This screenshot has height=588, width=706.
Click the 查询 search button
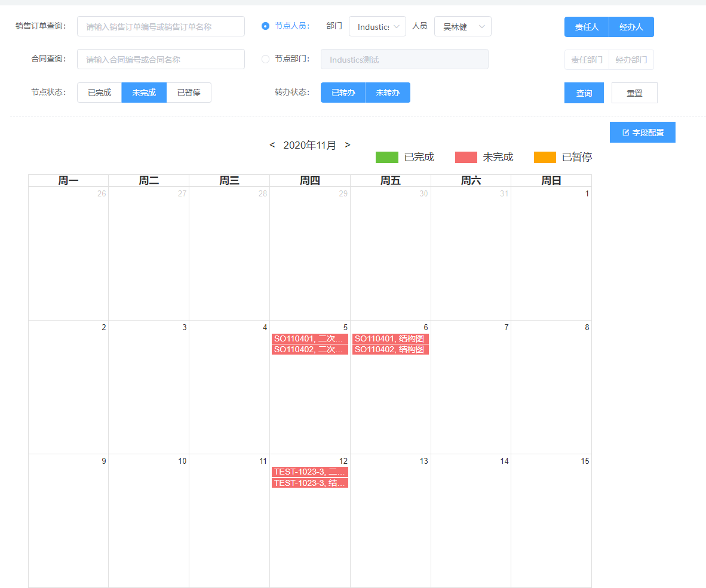584,93
